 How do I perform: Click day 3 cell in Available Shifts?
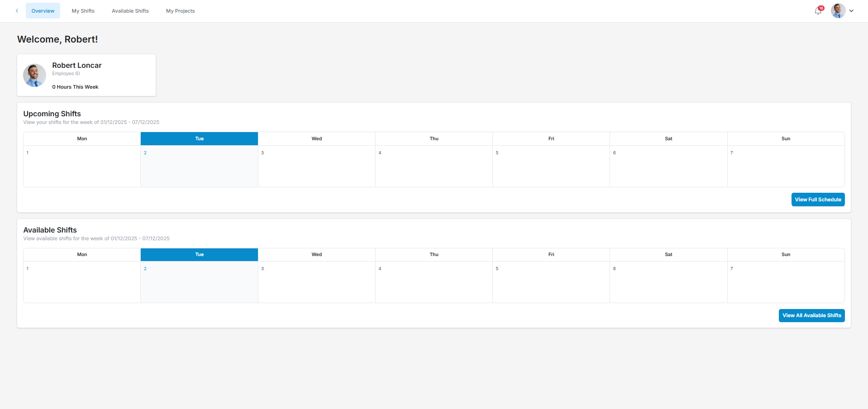(x=316, y=282)
